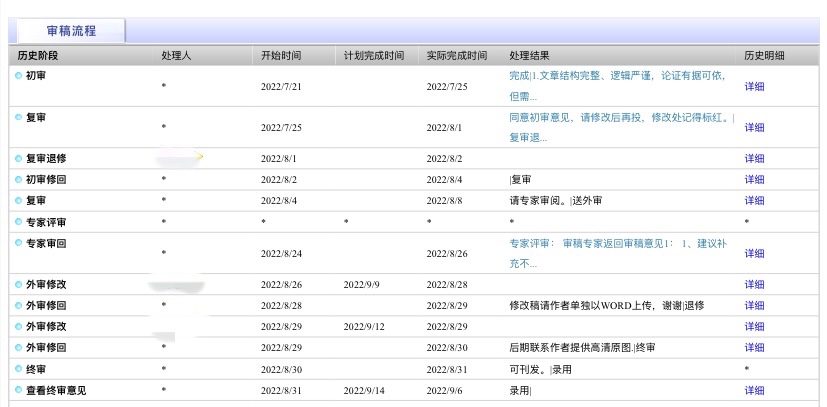The image size is (827, 407).
Task: Click the bullet icon next to 专家评审
Action: pyautogui.click(x=19, y=222)
